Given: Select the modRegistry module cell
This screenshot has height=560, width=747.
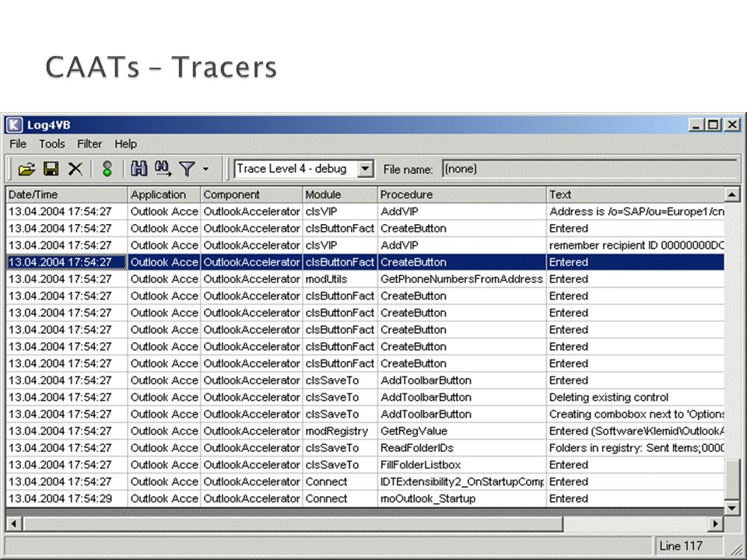Looking at the screenshot, I should 340,431.
